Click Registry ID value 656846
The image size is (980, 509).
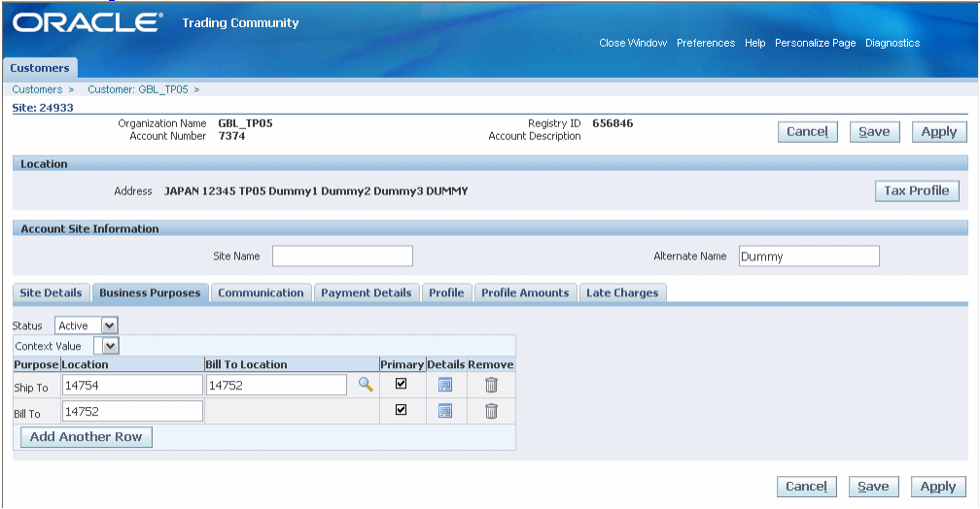coord(612,123)
